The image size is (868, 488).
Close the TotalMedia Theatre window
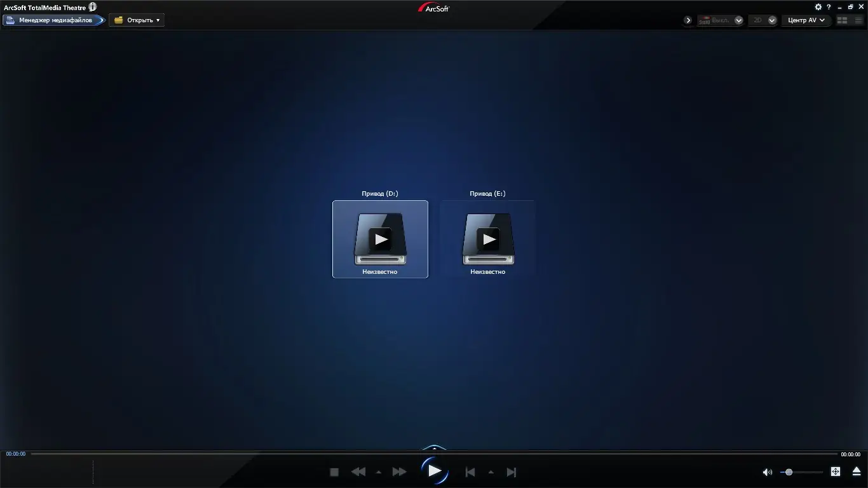[x=861, y=7]
